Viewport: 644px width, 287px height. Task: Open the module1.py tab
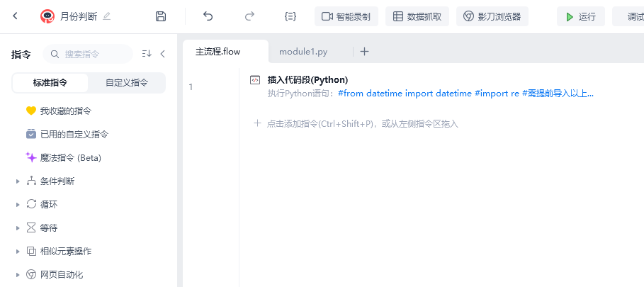coord(303,52)
